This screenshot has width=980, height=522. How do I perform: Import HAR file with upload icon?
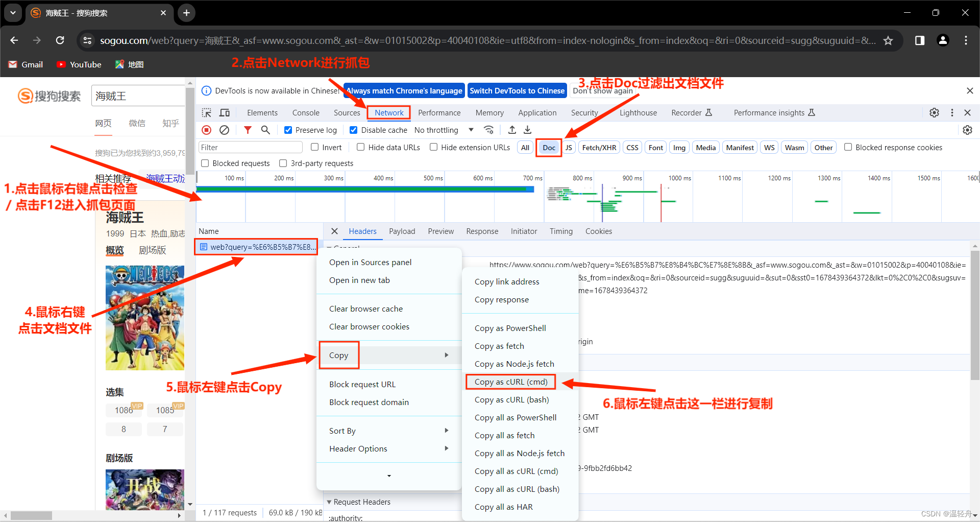tap(512, 130)
